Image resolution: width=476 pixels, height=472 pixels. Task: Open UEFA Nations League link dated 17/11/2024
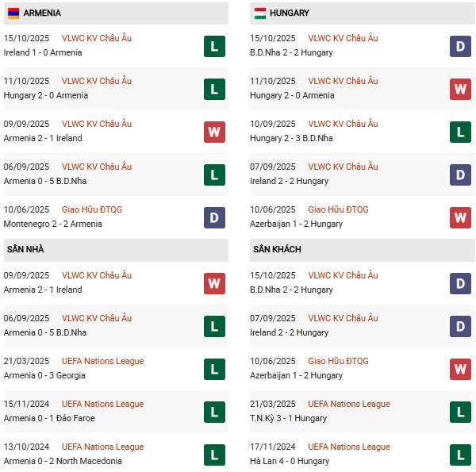click(349, 447)
